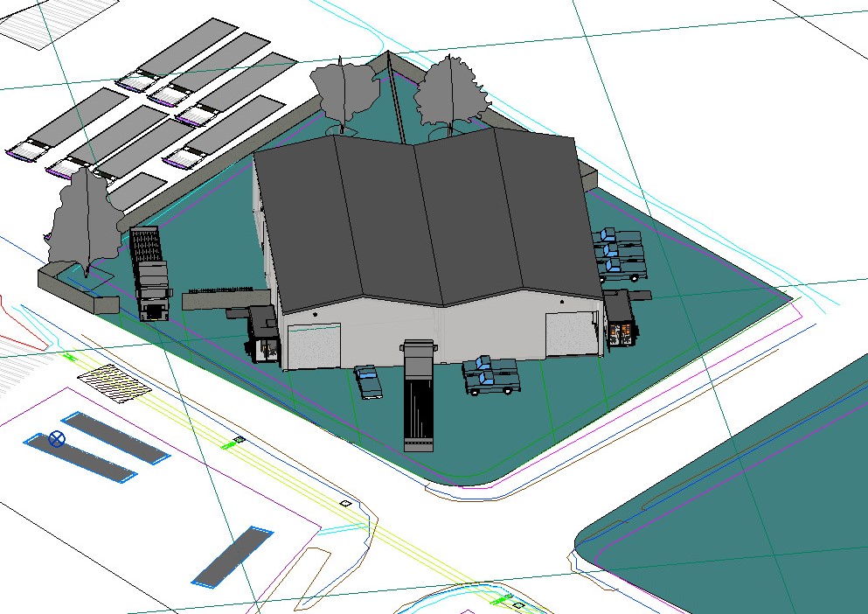
Task: Click the cabin at warehouse's right front corner
Action: click(621, 319)
